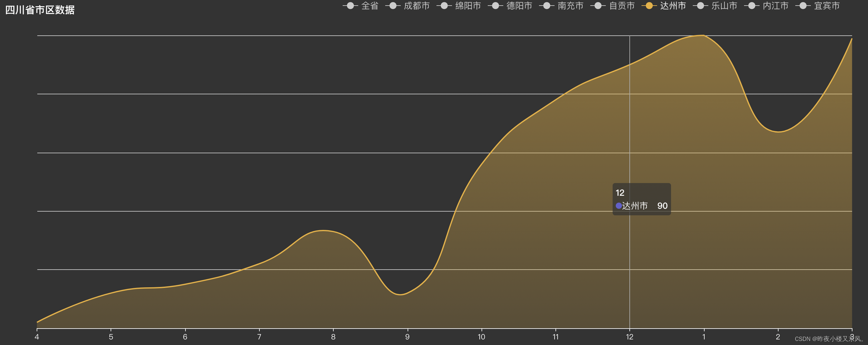Click x-axis label 4
The height and width of the screenshot is (345, 868).
click(37, 337)
